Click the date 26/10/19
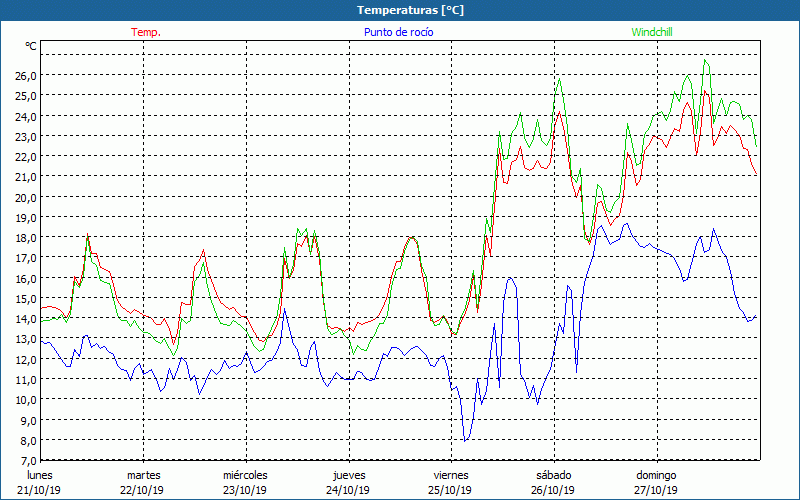The width and height of the screenshot is (800, 500). (554, 490)
